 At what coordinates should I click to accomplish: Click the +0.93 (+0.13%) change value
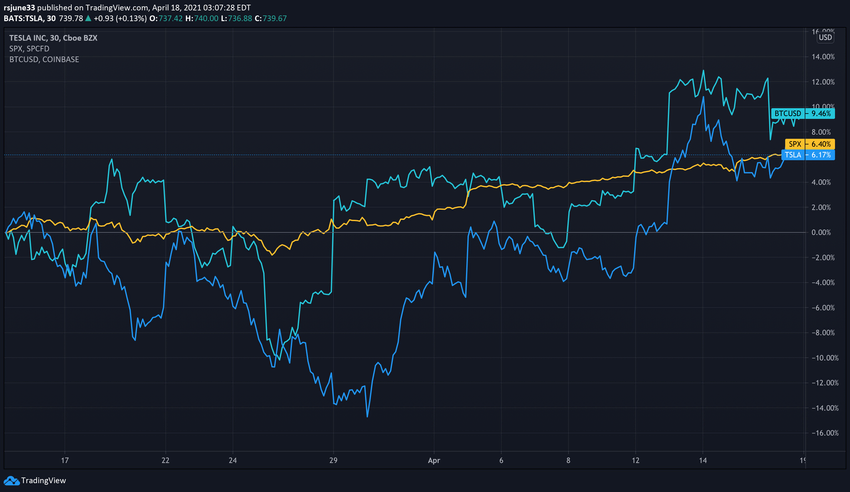coord(120,18)
